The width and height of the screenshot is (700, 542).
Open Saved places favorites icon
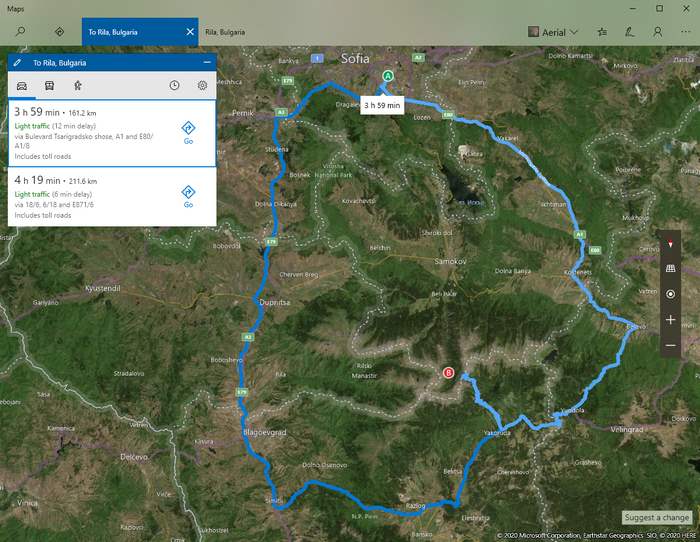tap(601, 32)
